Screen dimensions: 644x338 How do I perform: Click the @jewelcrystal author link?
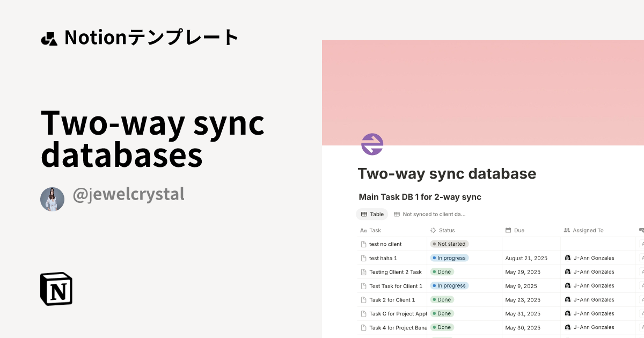point(129,195)
